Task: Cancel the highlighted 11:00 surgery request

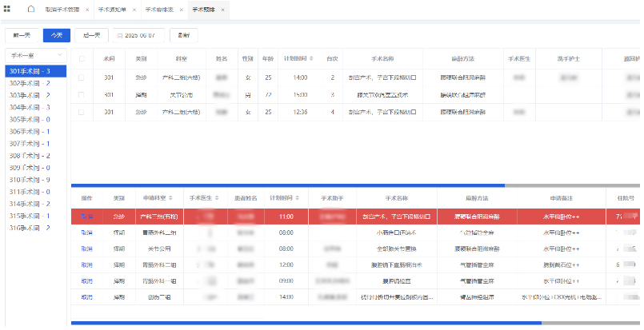Action: pyautogui.click(x=86, y=217)
